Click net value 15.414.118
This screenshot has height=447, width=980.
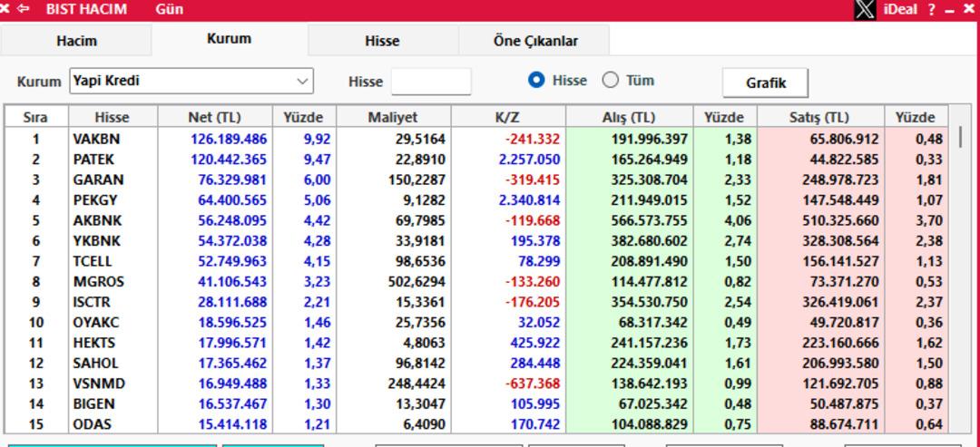232,424
